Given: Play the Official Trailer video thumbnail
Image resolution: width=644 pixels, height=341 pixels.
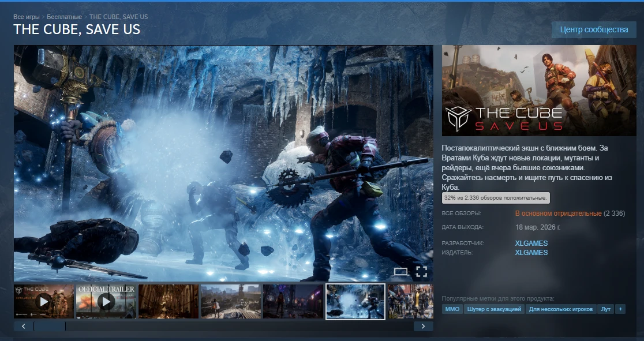Looking at the screenshot, I should (106, 301).
